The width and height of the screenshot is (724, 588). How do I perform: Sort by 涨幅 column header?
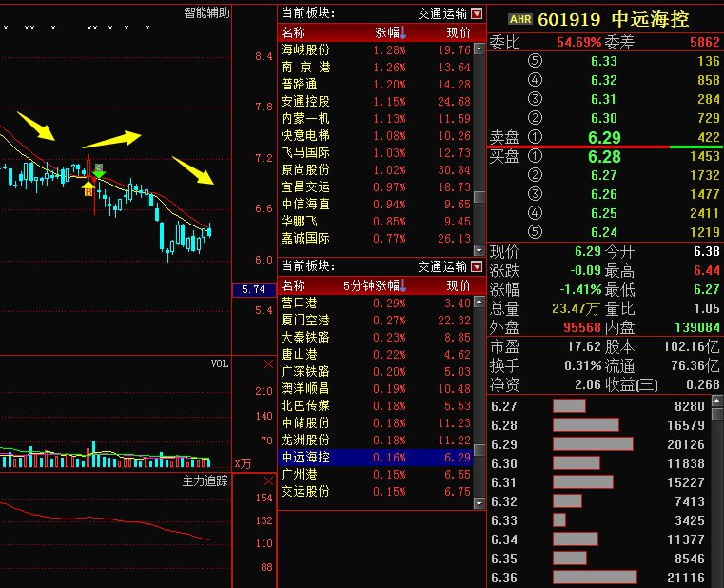390,32
